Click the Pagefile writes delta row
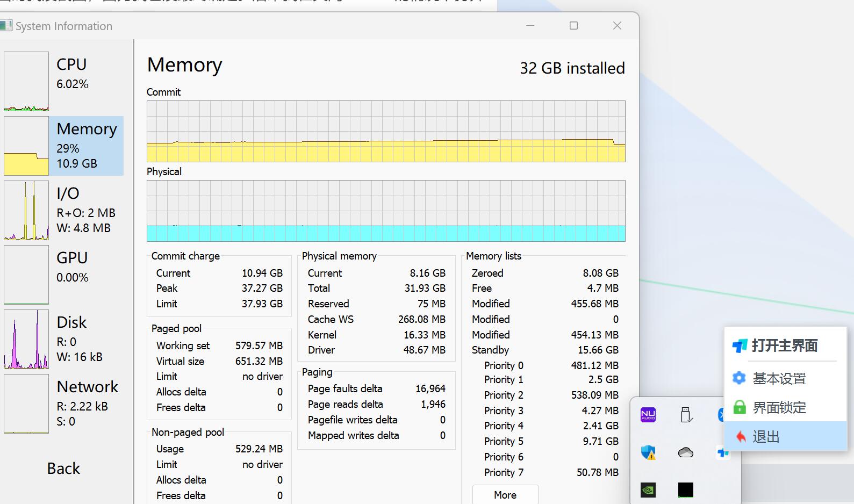Screen dimensions: 854x504 [376, 420]
